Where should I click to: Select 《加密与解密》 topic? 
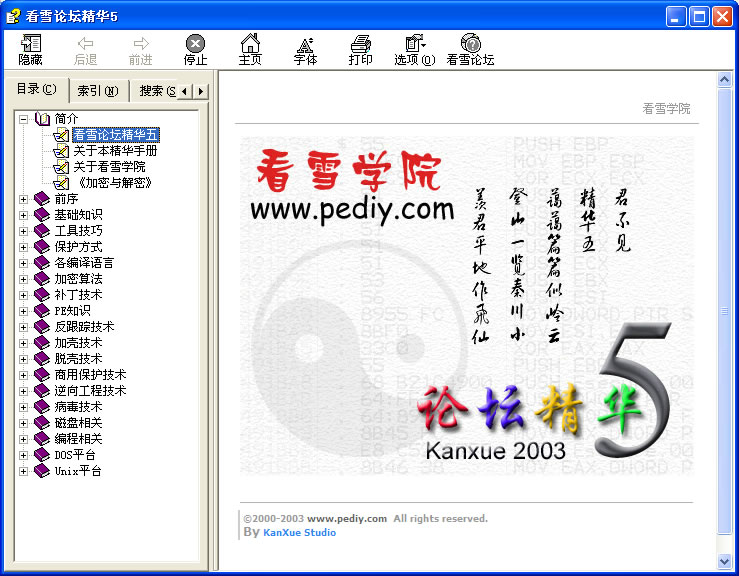113,183
